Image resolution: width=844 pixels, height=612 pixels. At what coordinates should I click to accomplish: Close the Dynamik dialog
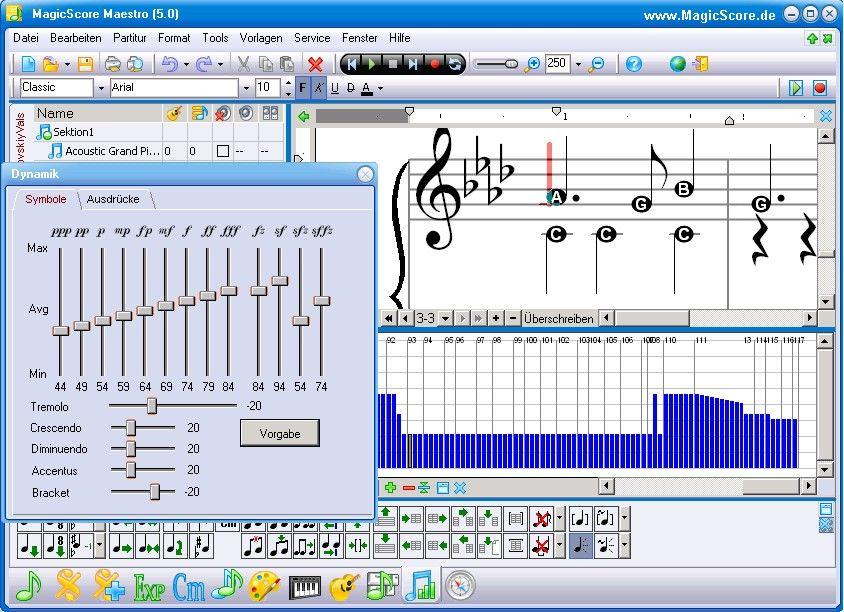point(365,174)
